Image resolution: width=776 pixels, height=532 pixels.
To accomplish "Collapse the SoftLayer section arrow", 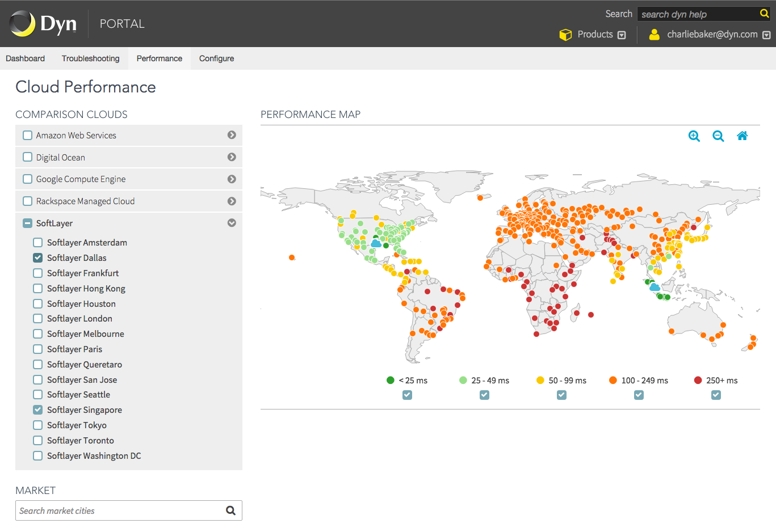I will [232, 223].
